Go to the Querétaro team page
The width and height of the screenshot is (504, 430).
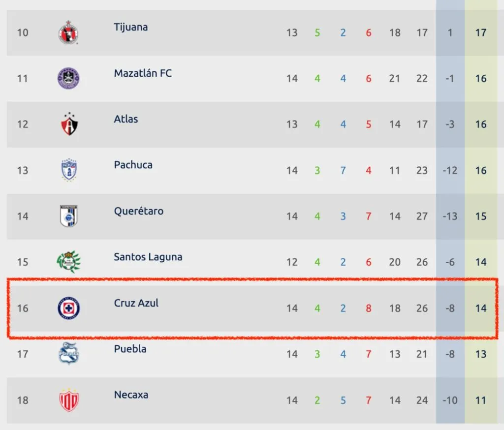coord(138,211)
